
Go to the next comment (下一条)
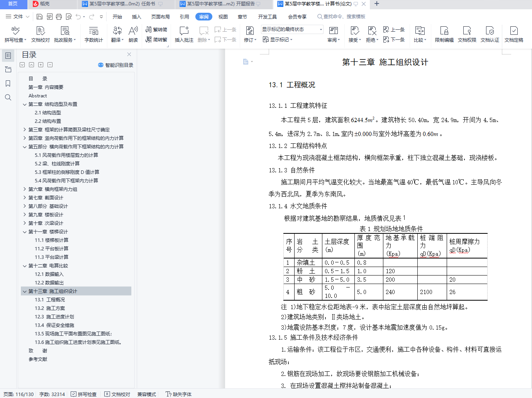(226, 39)
